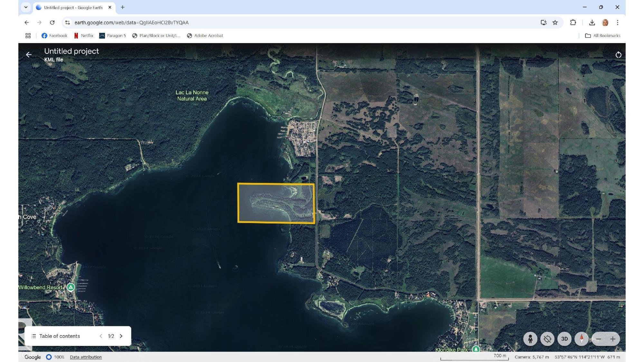Click the project back arrow

(29, 55)
